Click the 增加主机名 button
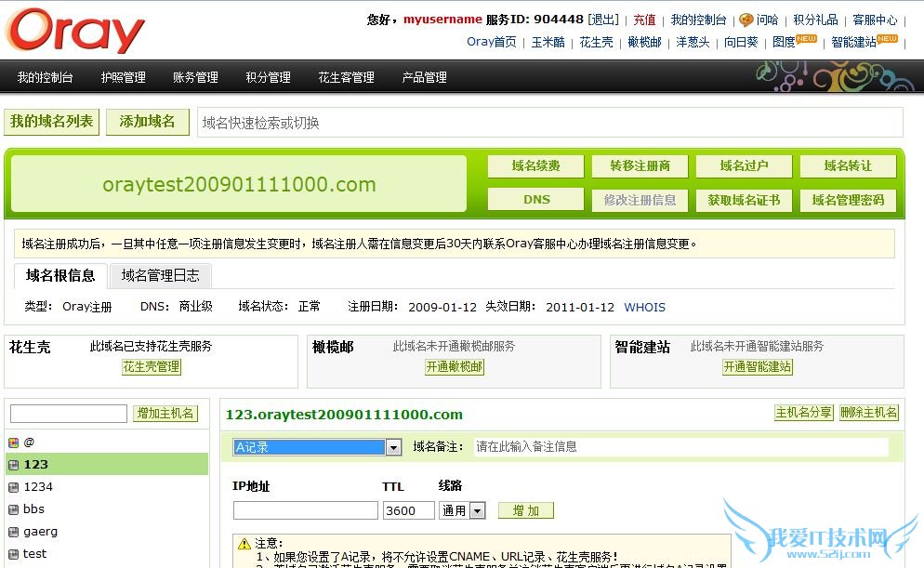The width and height of the screenshot is (924, 568). 165,414
